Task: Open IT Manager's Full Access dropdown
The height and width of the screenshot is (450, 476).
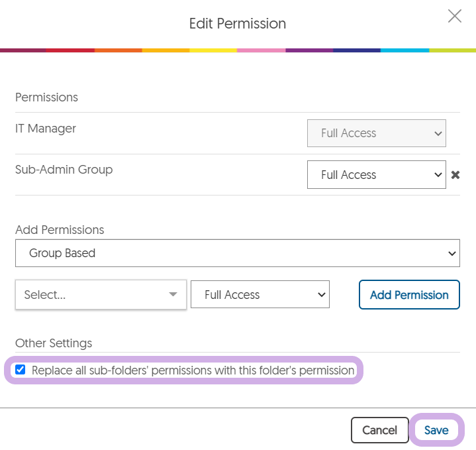Action: [x=377, y=133]
